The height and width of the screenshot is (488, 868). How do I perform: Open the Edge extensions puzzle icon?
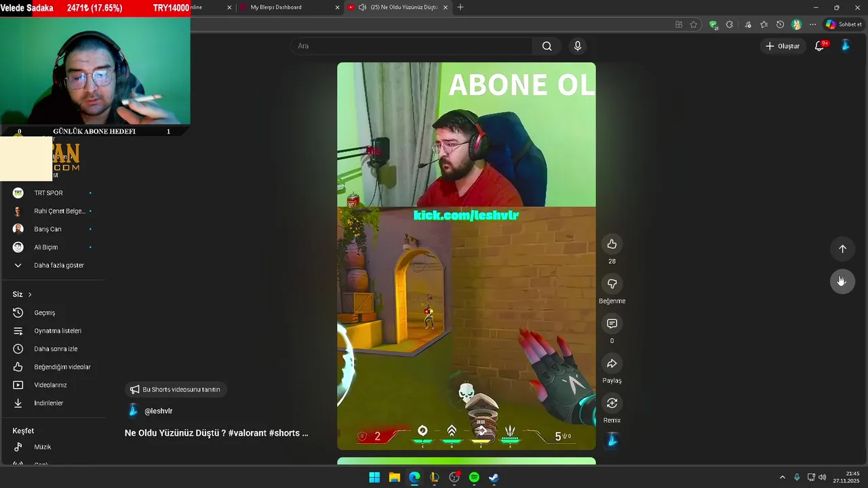(x=729, y=24)
